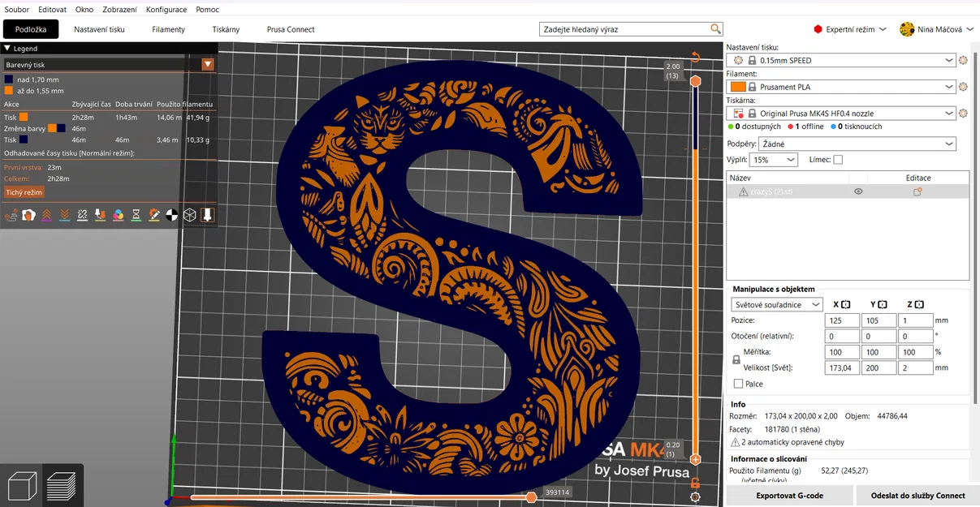Click Nina Máčová account avatar
The width and height of the screenshot is (980, 507).
pyautogui.click(x=907, y=29)
